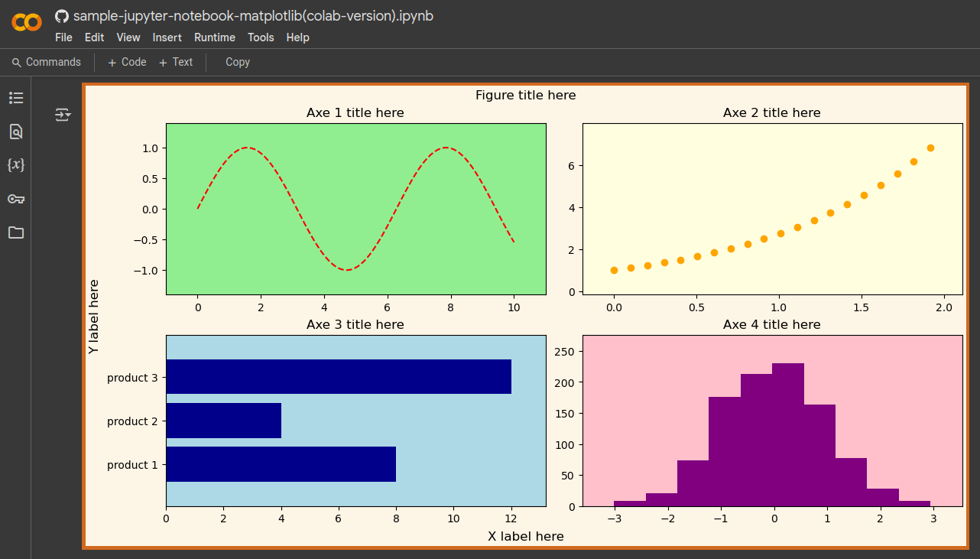
Task: Click the 'Axe 2 title here' heading
Action: [x=772, y=112]
